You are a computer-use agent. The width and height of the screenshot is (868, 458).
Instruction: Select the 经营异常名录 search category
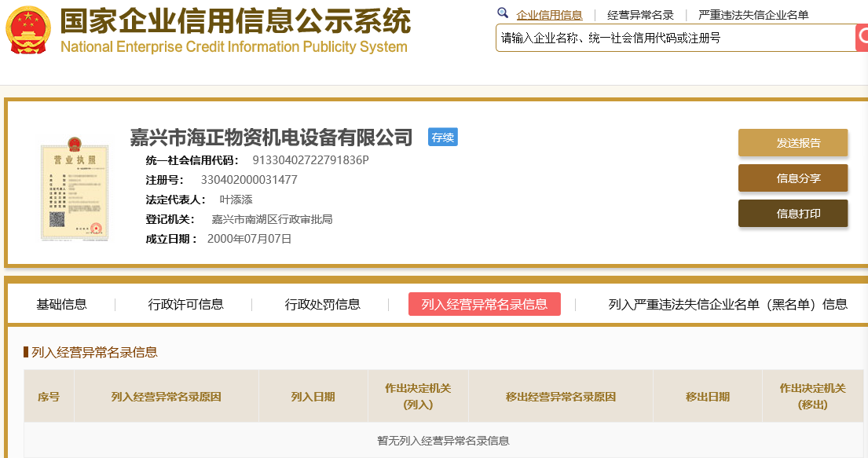tap(640, 15)
